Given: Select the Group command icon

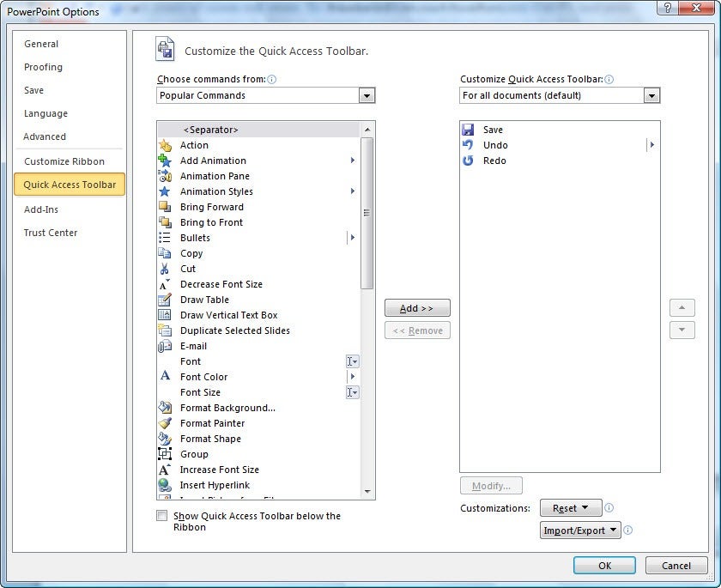Looking at the screenshot, I should point(165,454).
